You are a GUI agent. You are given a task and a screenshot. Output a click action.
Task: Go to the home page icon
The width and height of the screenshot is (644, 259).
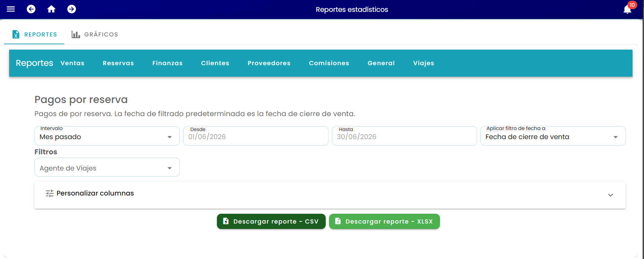[x=51, y=9]
